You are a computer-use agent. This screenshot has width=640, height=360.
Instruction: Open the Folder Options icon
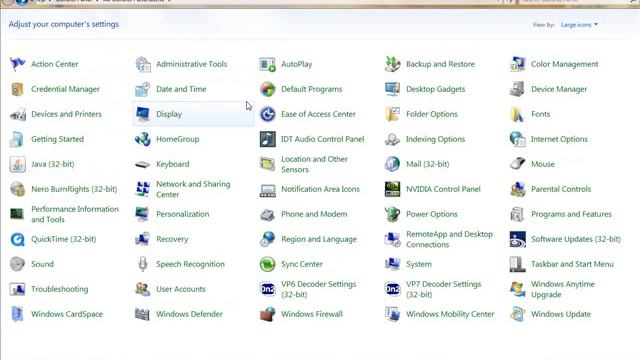[392, 114]
